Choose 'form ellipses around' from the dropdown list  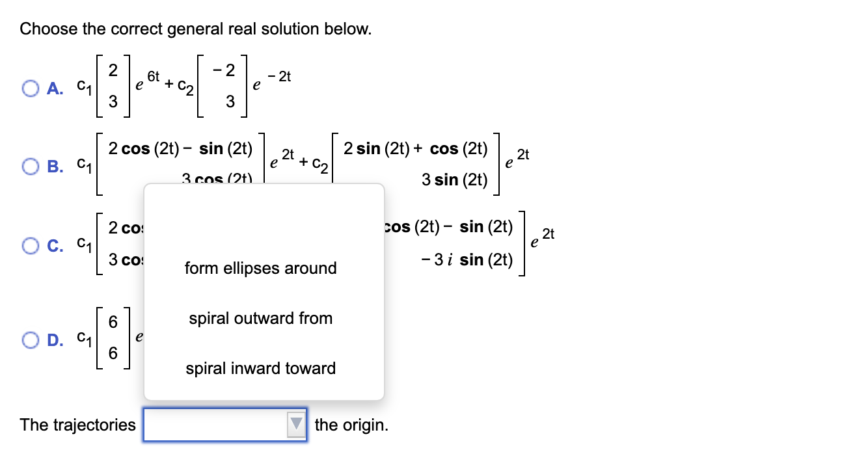point(260,268)
